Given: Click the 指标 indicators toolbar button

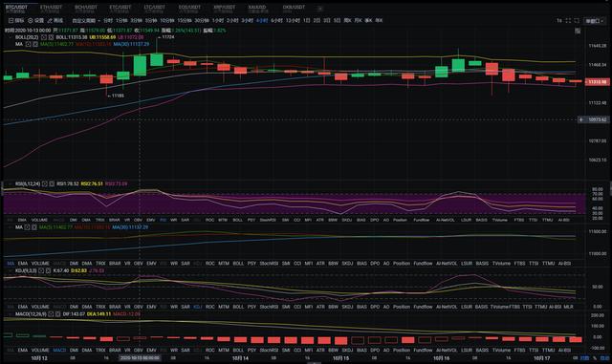Looking at the screenshot, I should click(16, 20).
